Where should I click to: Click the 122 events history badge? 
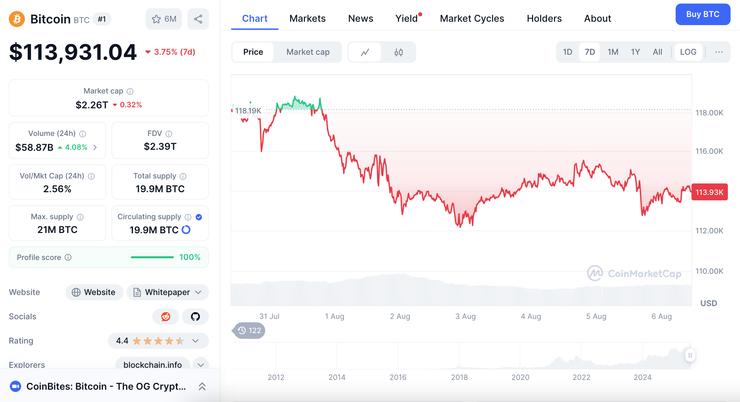(x=249, y=330)
